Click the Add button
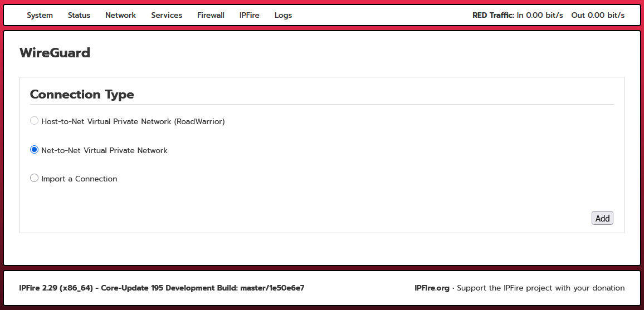Image resolution: width=644 pixels, height=310 pixels. (x=602, y=218)
